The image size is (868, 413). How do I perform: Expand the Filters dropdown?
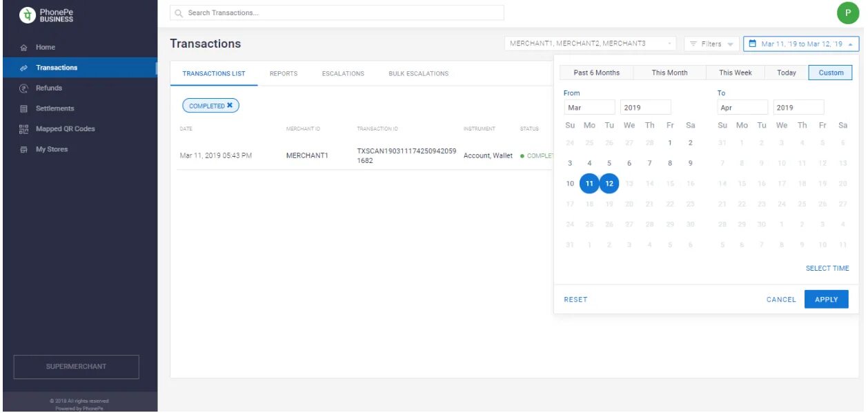click(711, 43)
